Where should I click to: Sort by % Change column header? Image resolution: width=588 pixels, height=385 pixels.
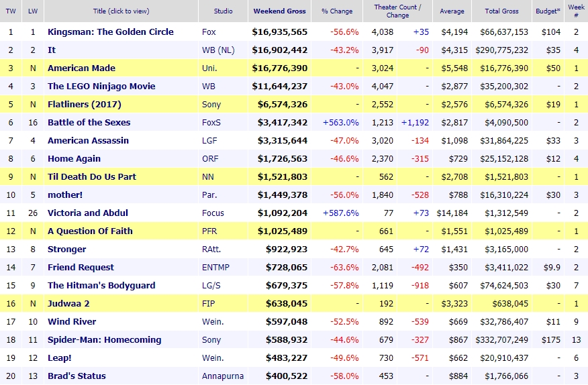(x=337, y=11)
